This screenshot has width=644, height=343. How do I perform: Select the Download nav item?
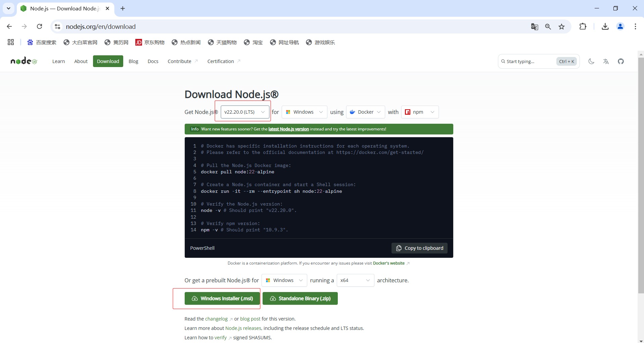point(108,61)
